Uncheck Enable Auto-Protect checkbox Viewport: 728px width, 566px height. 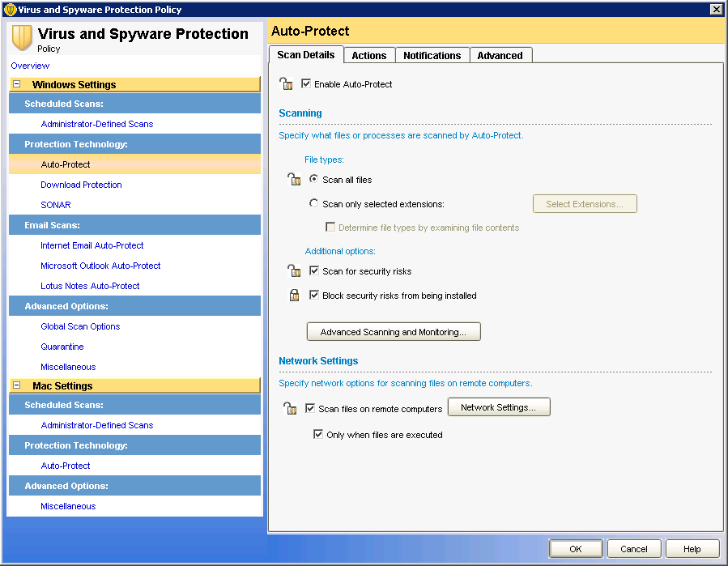306,83
